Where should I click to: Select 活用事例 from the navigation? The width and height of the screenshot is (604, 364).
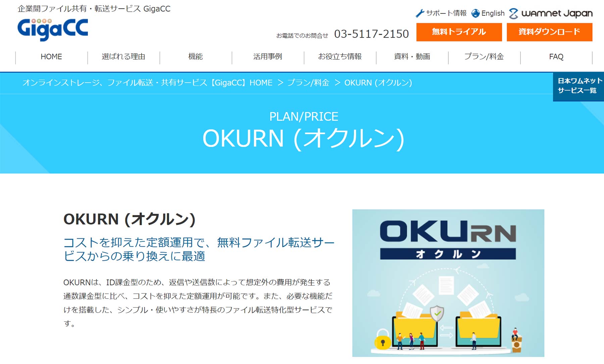point(267,57)
